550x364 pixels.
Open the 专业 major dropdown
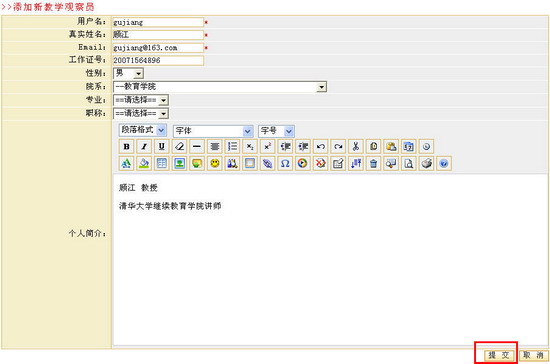click(141, 100)
